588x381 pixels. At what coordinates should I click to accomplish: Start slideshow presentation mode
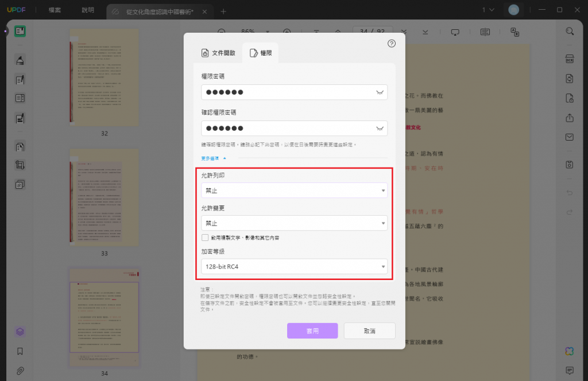455,32
